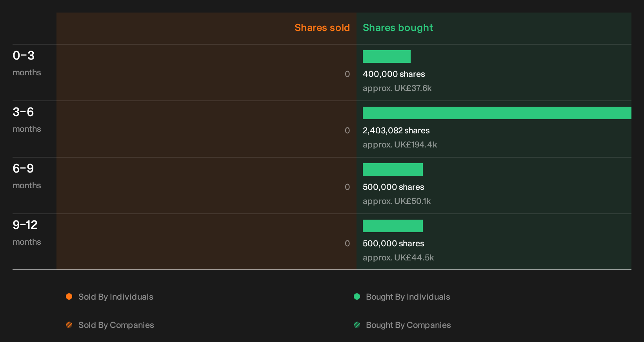Click the 400,000 shares value
The image size is (644, 342).
coord(394,74)
